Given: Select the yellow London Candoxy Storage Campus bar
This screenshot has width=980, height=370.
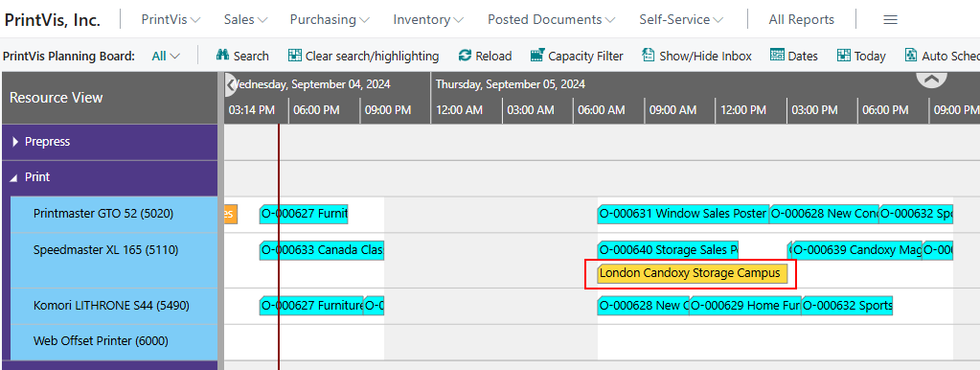Looking at the screenshot, I should 692,273.
